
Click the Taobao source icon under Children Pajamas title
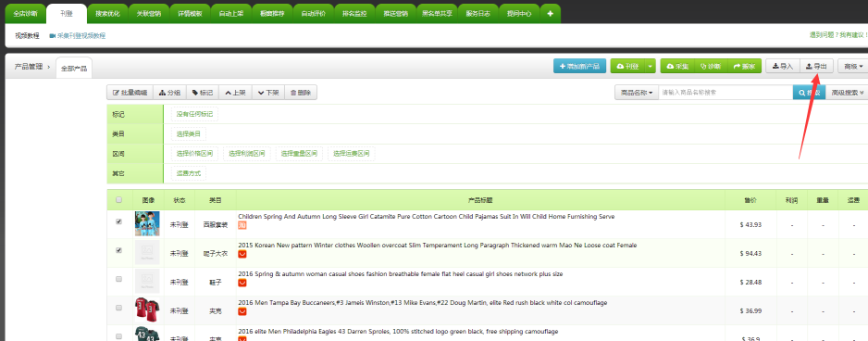tap(242, 225)
